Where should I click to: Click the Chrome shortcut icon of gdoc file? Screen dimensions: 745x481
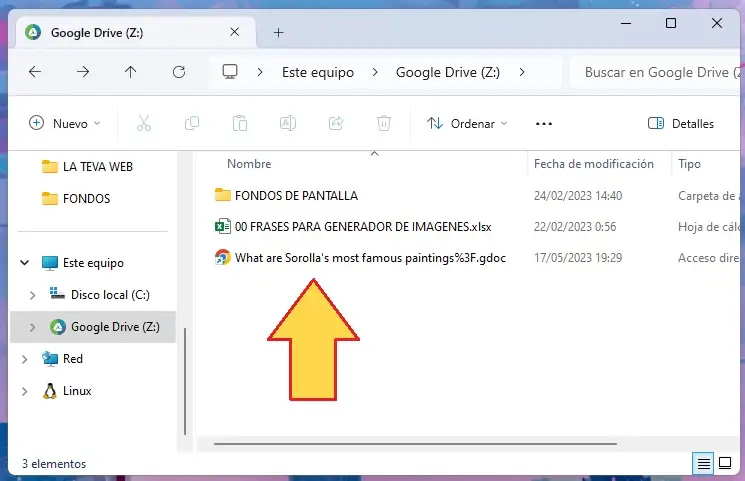pyautogui.click(x=222, y=258)
